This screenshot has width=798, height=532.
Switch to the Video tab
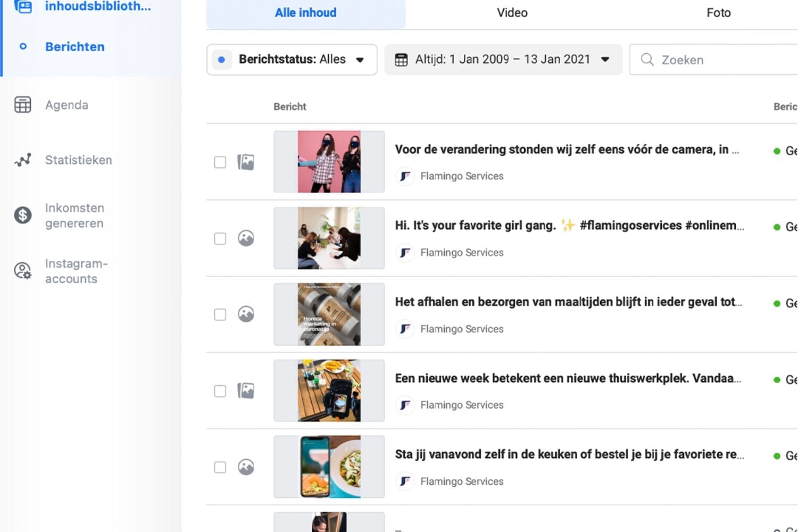pyautogui.click(x=512, y=13)
